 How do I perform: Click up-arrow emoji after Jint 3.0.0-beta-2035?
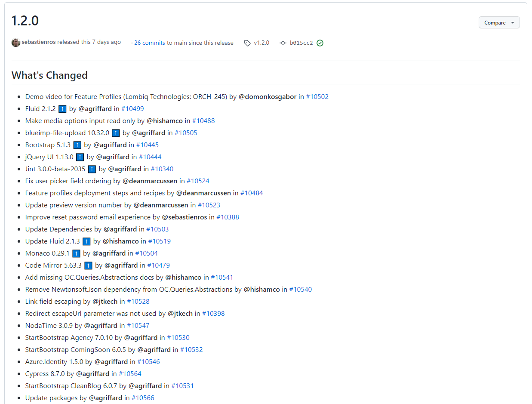pyautogui.click(x=92, y=169)
